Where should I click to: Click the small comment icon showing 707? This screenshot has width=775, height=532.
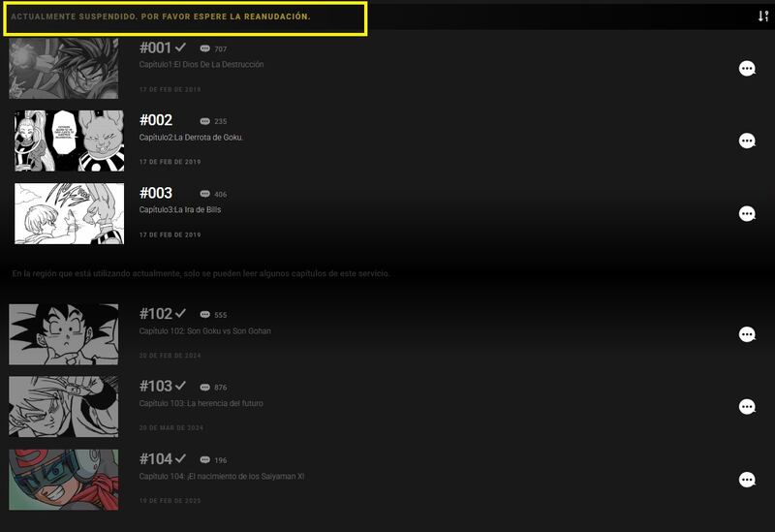[x=204, y=48]
